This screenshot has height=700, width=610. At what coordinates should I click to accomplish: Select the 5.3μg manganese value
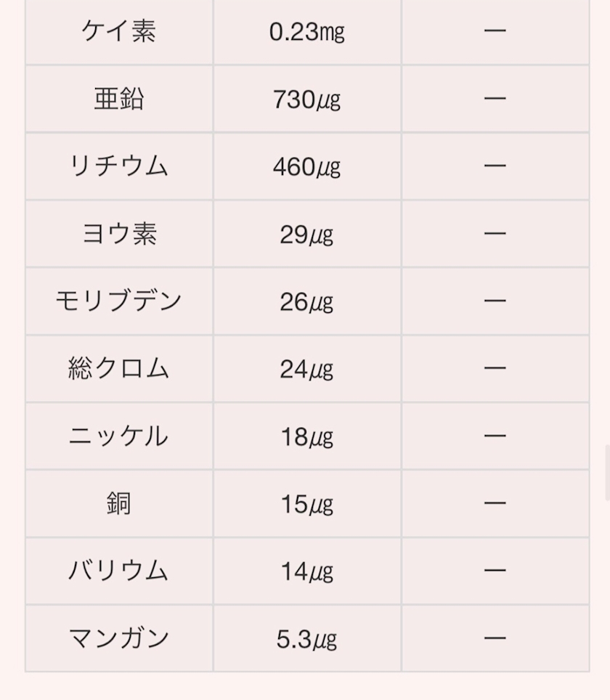(306, 638)
